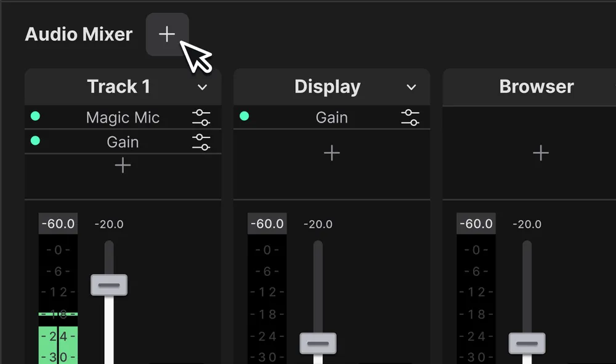Screen dimensions: 616x364
Task: Open the Track 1 options dropdown
Action: (x=202, y=87)
